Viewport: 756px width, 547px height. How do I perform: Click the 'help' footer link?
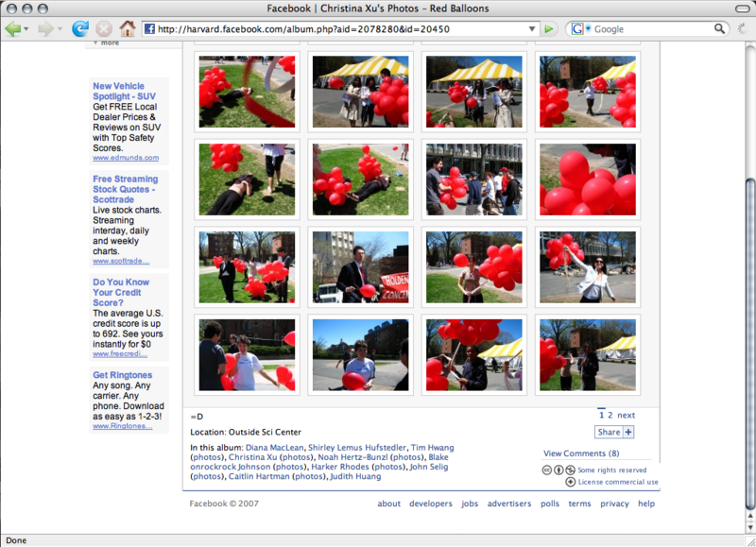[x=646, y=504]
